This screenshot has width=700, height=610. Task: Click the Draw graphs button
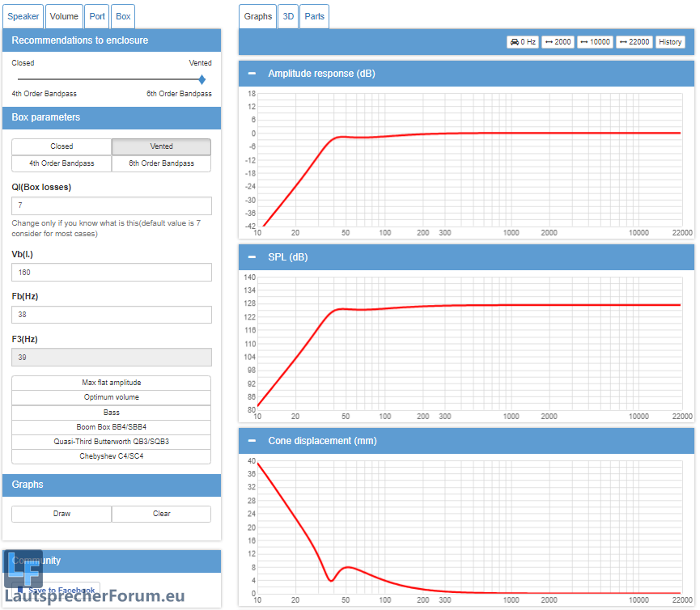coord(62,514)
